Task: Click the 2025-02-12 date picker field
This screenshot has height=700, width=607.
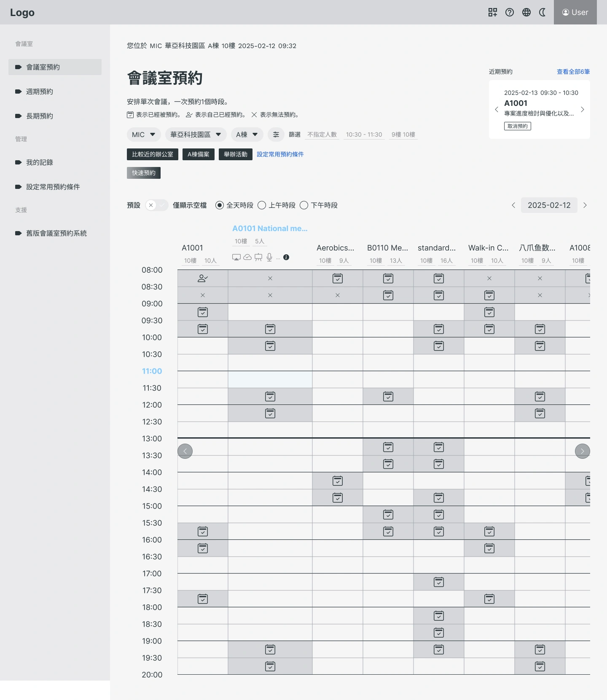Action: pyautogui.click(x=549, y=205)
